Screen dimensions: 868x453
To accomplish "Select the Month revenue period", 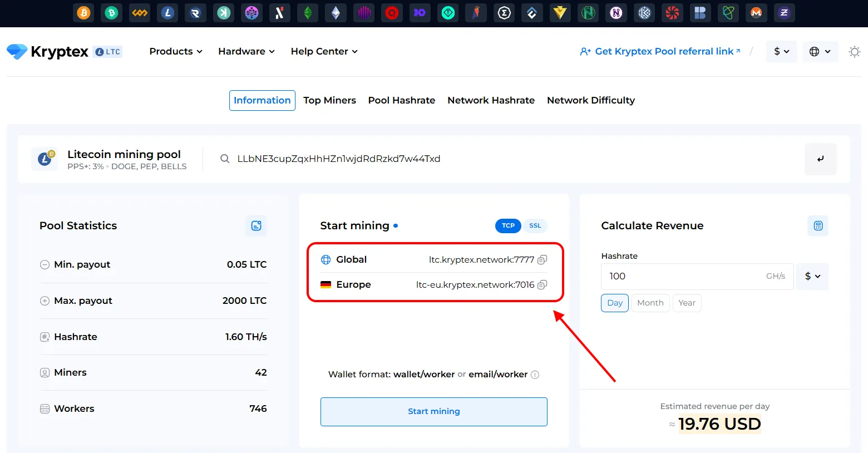I will 650,303.
